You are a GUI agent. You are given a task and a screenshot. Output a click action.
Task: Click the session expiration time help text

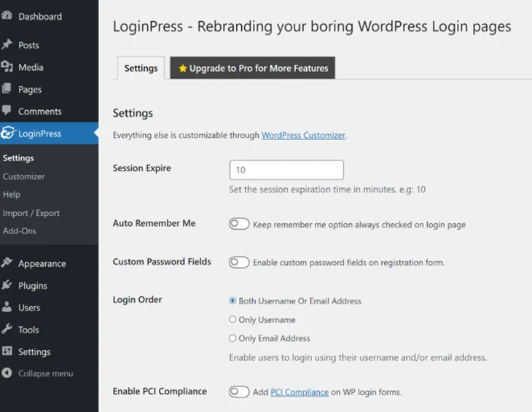tap(327, 190)
